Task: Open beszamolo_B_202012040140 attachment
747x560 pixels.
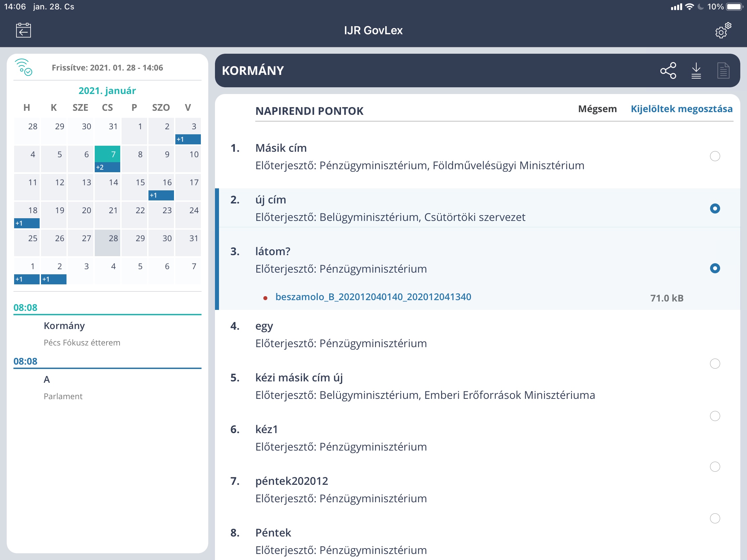Action: [373, 297]
